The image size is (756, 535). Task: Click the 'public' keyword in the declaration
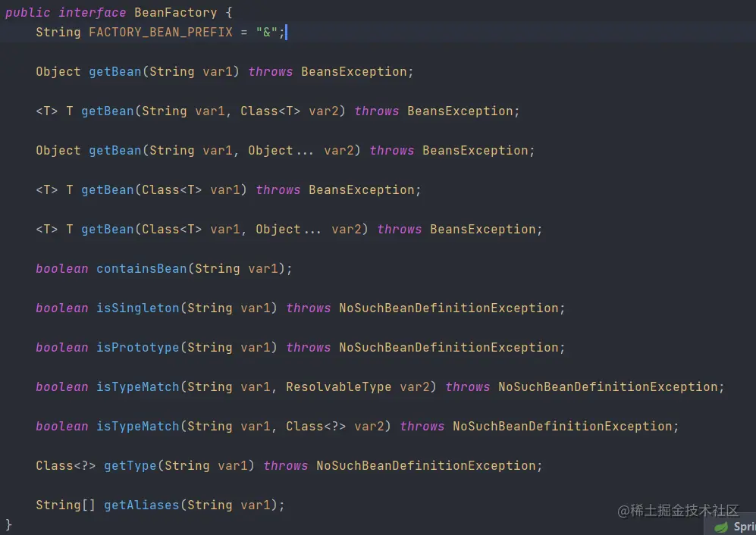pyautogui.click(x=27, y=13)
